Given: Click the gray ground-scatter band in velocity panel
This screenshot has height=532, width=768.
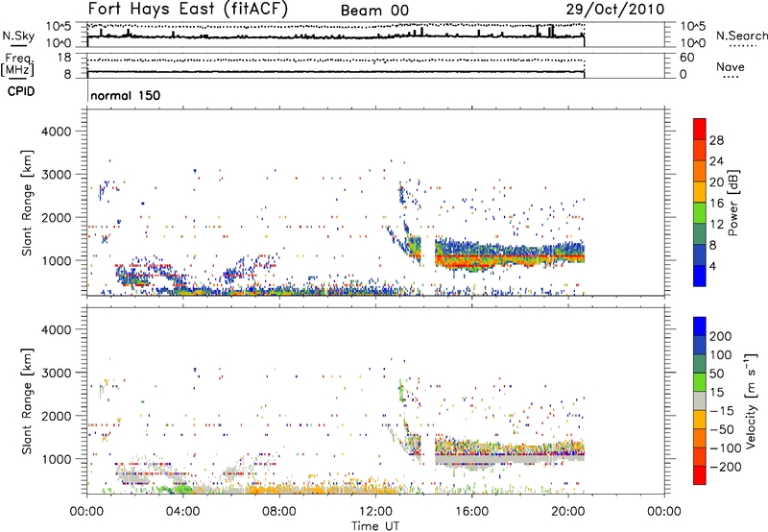Looking at the screenshot, I should (510, 460).
